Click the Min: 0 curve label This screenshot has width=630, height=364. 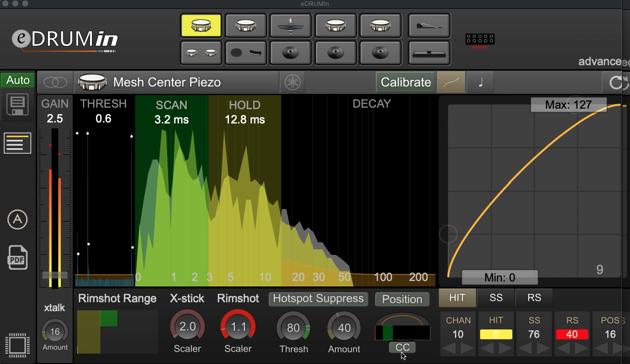[499, 277]
